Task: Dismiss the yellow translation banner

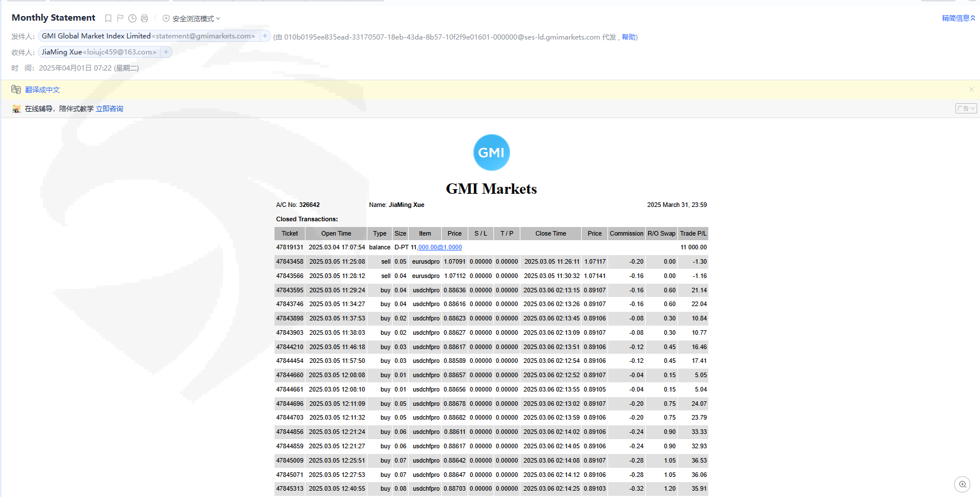Action: click(x=971, y=89)
